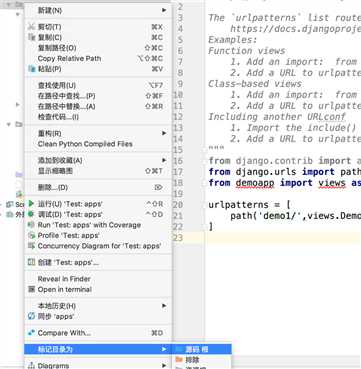Open the Diagrams submenu arrow
Viewport: 361px width, 369px height.
click(164, 366)
